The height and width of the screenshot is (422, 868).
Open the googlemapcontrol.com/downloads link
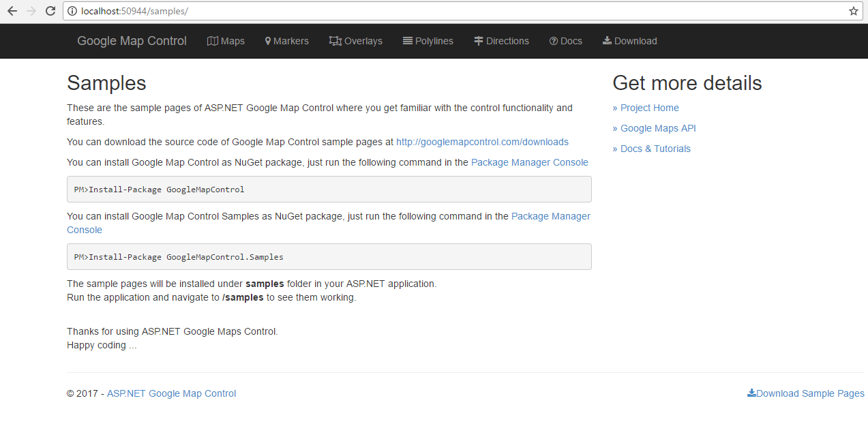[x=482, y=142]
